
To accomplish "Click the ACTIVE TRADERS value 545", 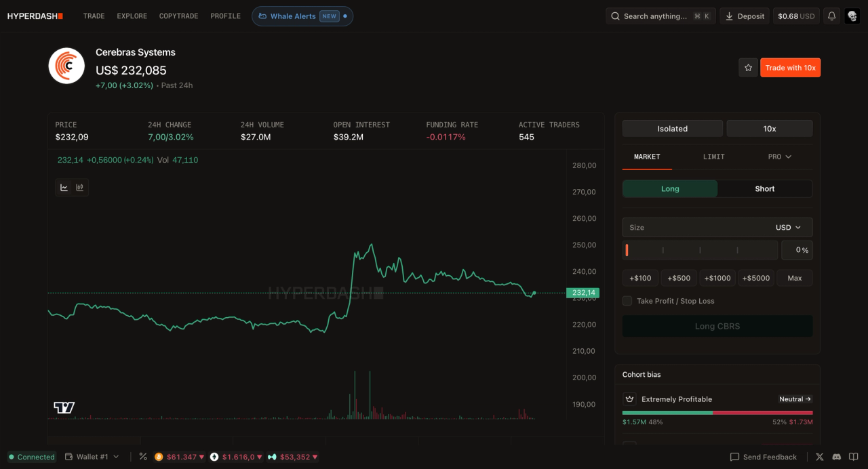I will 526,137.
